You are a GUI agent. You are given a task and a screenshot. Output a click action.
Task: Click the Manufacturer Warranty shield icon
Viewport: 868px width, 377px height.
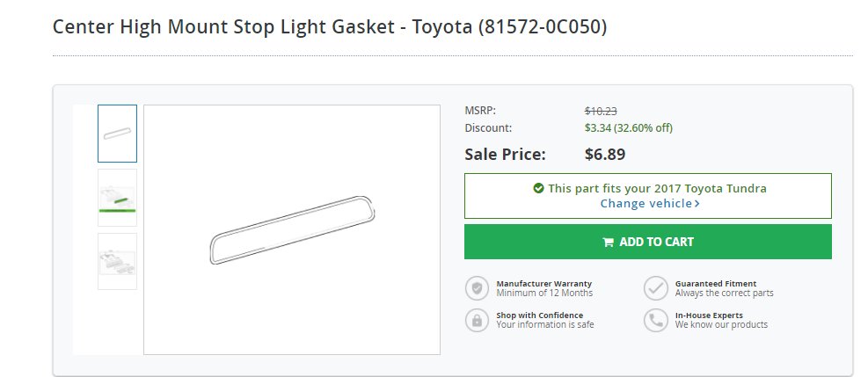pyautogui.click(x=477, y=288)
